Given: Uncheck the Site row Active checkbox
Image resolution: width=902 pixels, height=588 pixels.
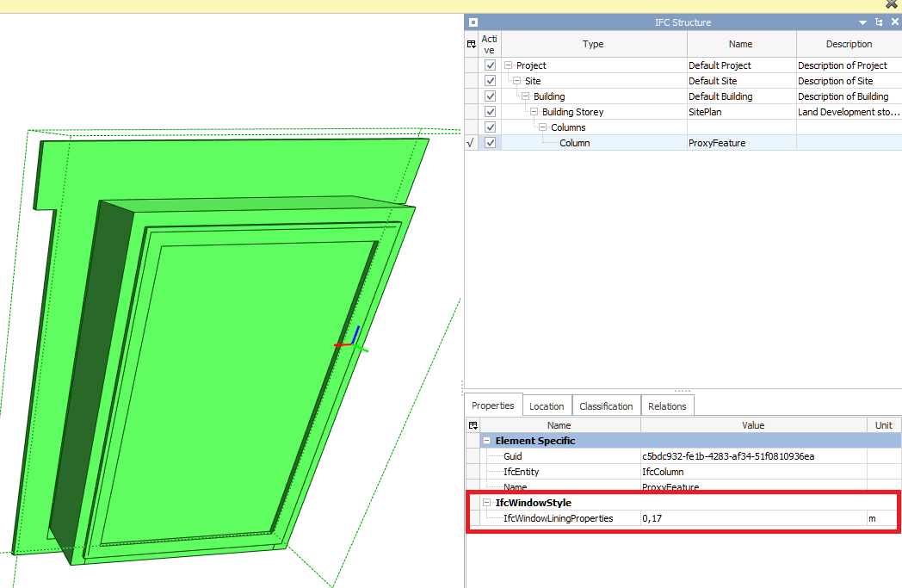Looking at the screenshot, I should point(490,81).
